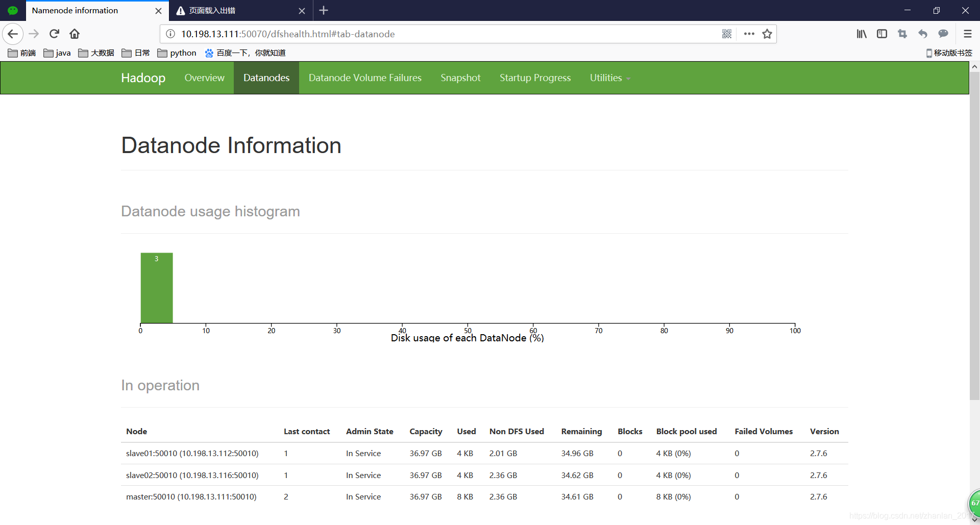Image resolution: width=980 pixels, height=525 pixels.
Task: Select the slave02:50010 node row
Action: coord(484,475)
